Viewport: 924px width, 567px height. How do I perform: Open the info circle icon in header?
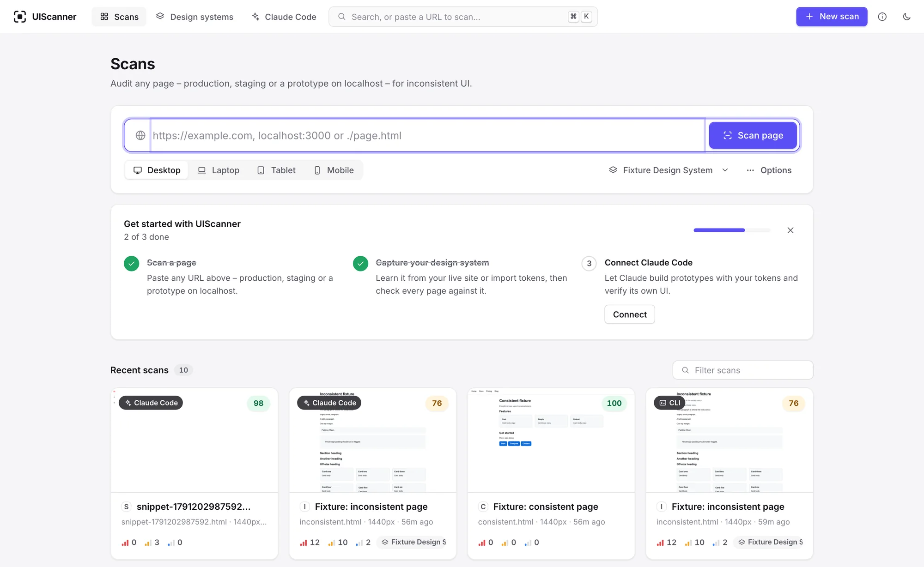tap(882, 17)
